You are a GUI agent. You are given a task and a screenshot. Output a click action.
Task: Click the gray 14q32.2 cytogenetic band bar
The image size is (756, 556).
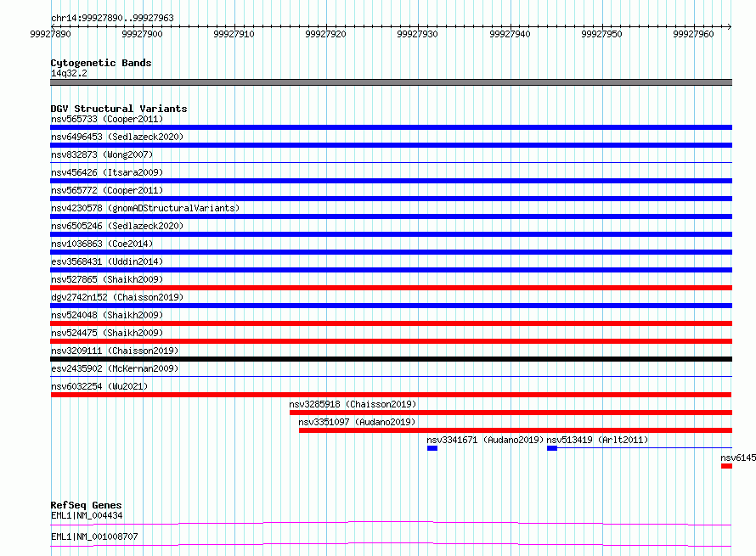391,82
